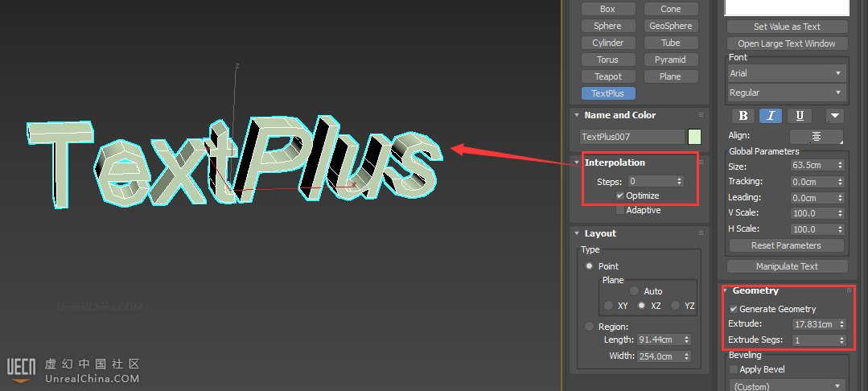
Task: Choose the GeoSphere object type
Action: click(670, 26)
